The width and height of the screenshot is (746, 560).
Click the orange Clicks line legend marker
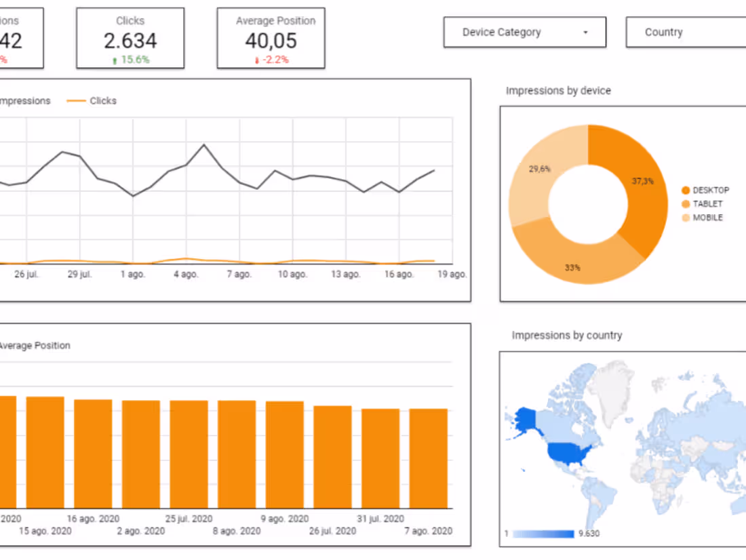pyautogui.click(x=77, y=100)
